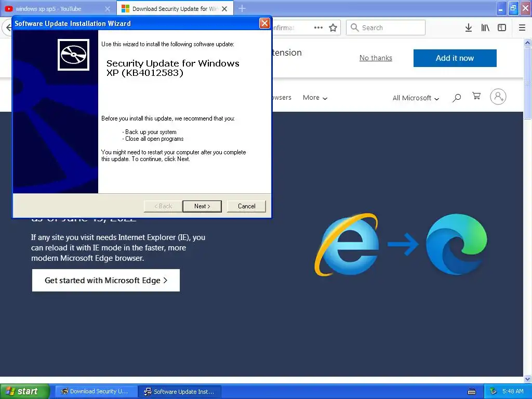This screenshot has height=399, width=532.
Task: Restore down the browser window
Action: pyautogui.click(x=513, y=8)
